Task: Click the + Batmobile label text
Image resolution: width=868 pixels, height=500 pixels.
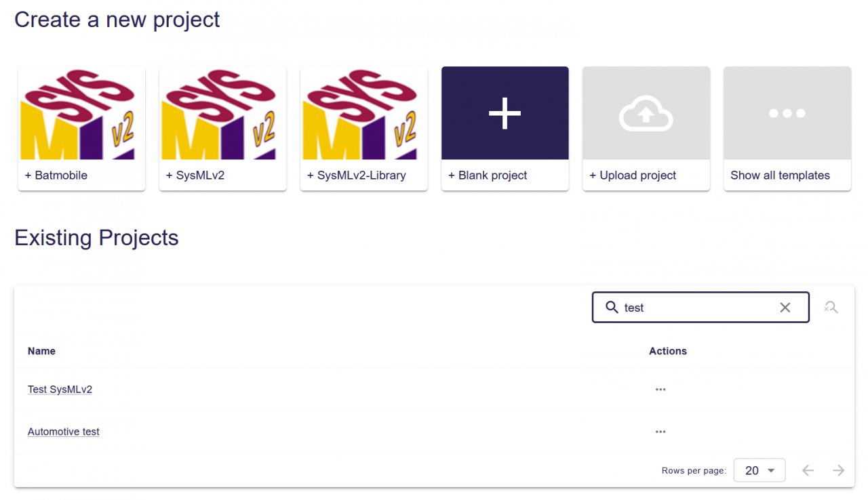Action: coord(56,175)
